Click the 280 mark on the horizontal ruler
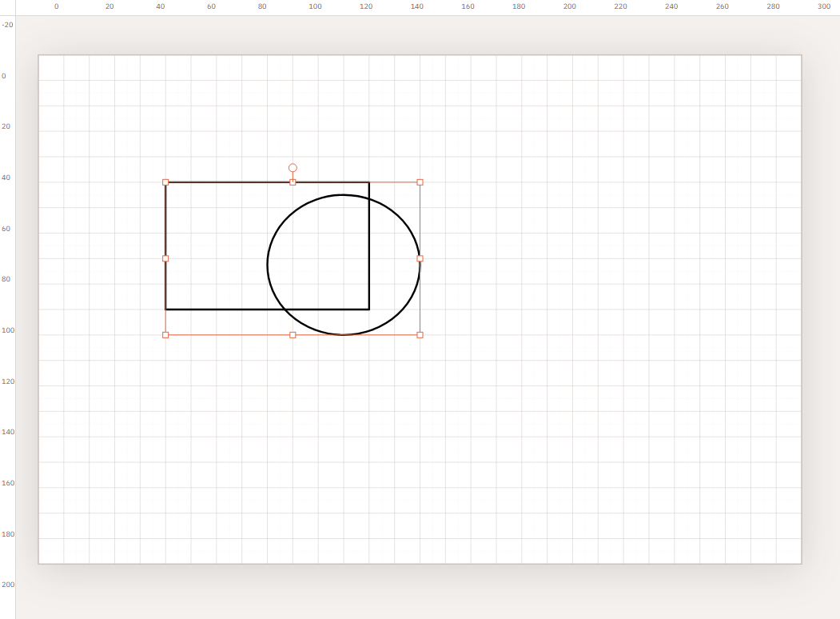The height and width of the screenshot is (619, 840). 773,6
